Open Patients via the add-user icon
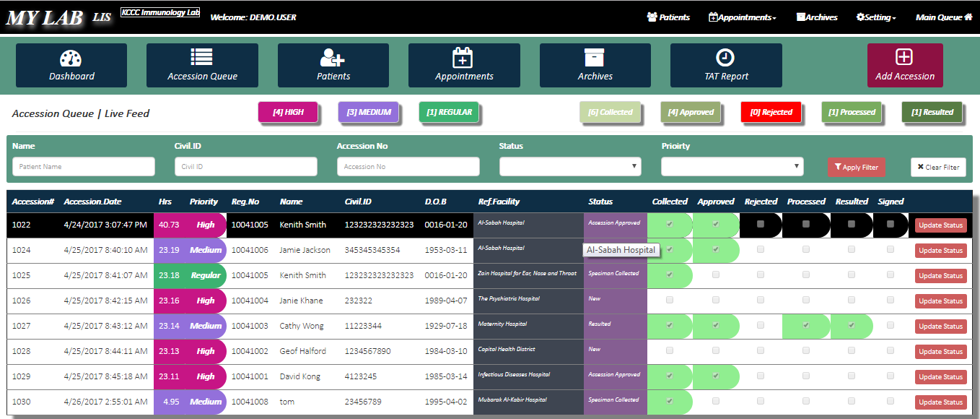980x419 pixels. 333,58
